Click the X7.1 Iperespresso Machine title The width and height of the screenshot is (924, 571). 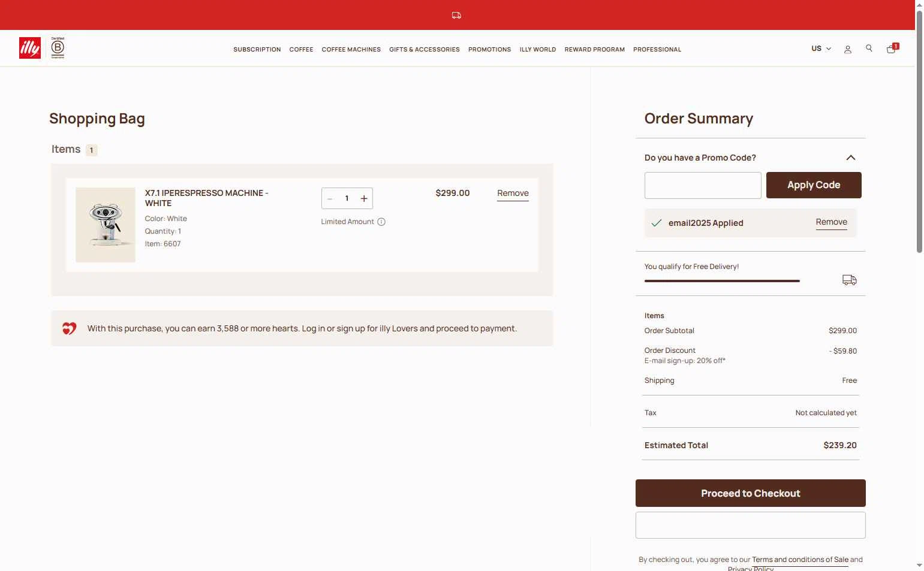(206, 198)
